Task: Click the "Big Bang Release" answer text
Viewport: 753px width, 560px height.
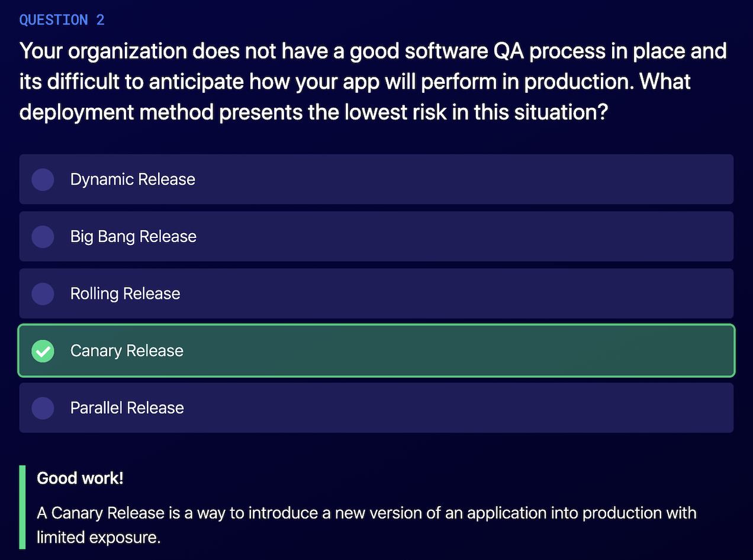Action: coord(133,237)
